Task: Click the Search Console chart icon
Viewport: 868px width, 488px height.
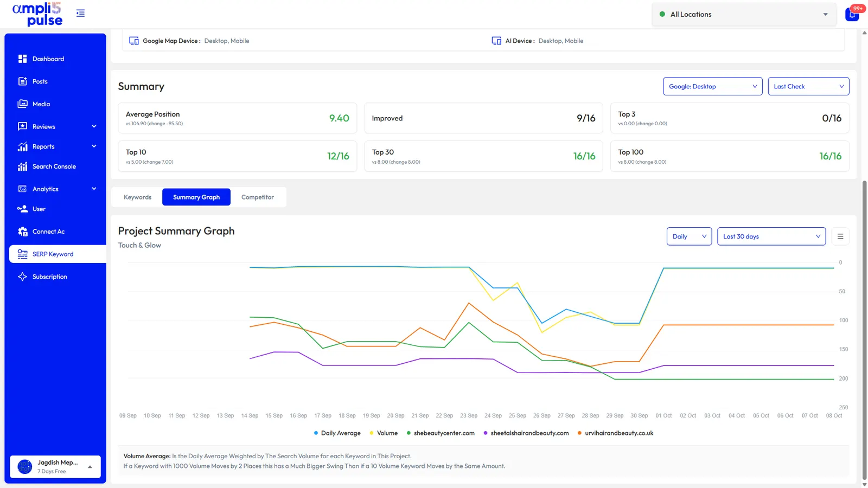Action: [x=22, y=166]
